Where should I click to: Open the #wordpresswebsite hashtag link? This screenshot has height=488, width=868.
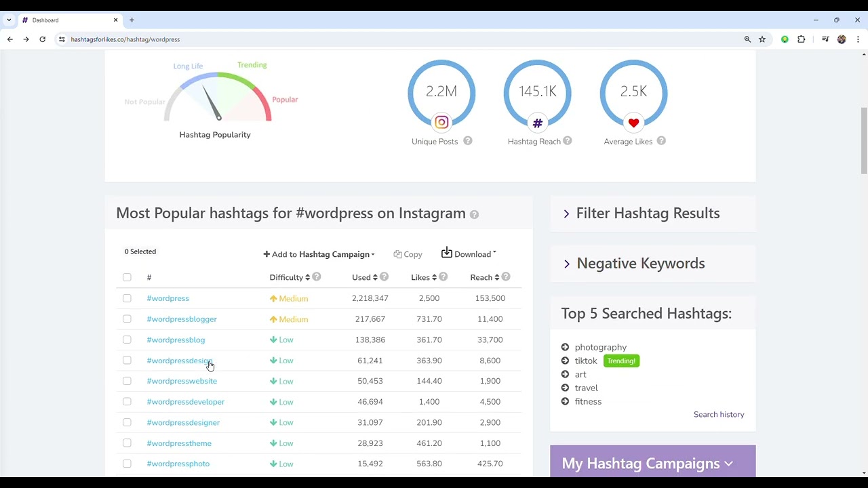point(182,381)
